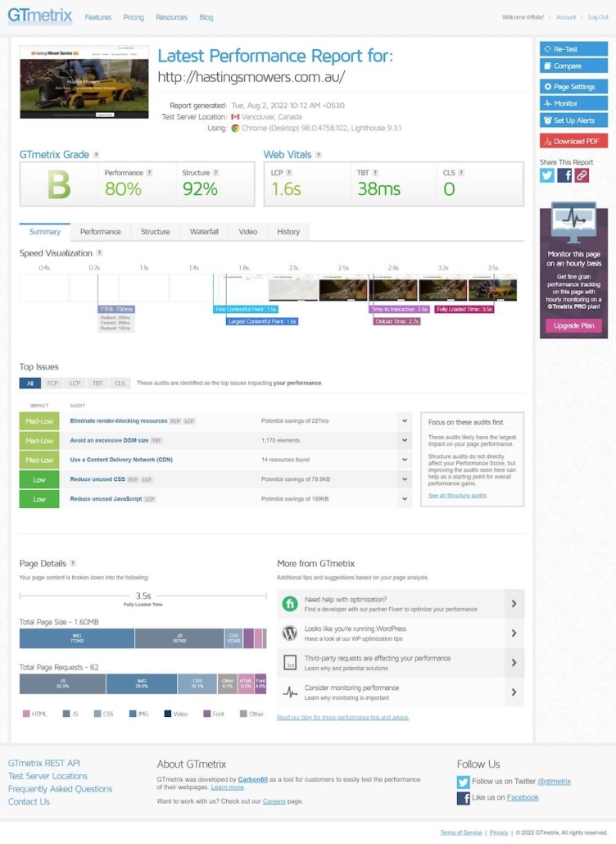Open third-party requests arrow
Screen dimensions: 616x844
[514, 663]
